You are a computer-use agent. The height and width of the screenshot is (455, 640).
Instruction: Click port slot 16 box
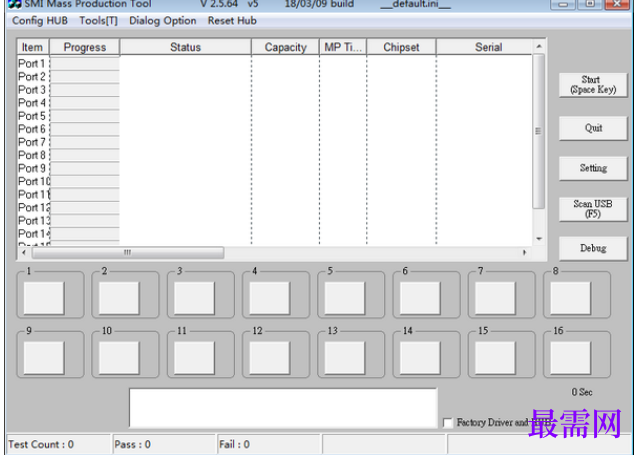coord(571,358)
